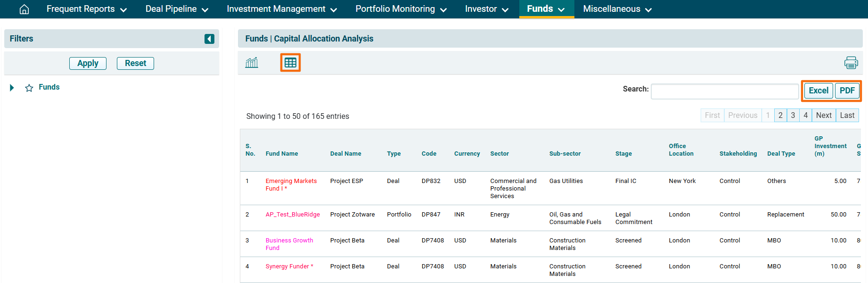Export the table as PDF

pyautogui.click(x=847, y=91)
